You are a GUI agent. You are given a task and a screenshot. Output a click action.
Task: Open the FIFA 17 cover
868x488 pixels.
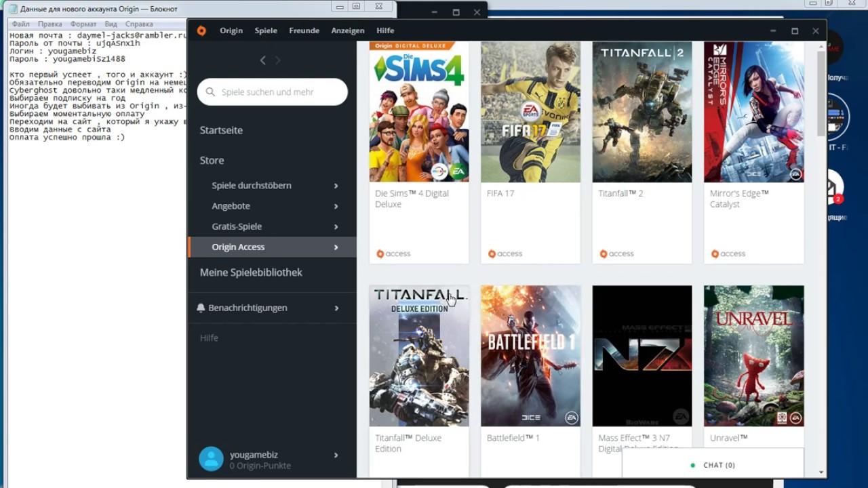(x=530, y=112)
